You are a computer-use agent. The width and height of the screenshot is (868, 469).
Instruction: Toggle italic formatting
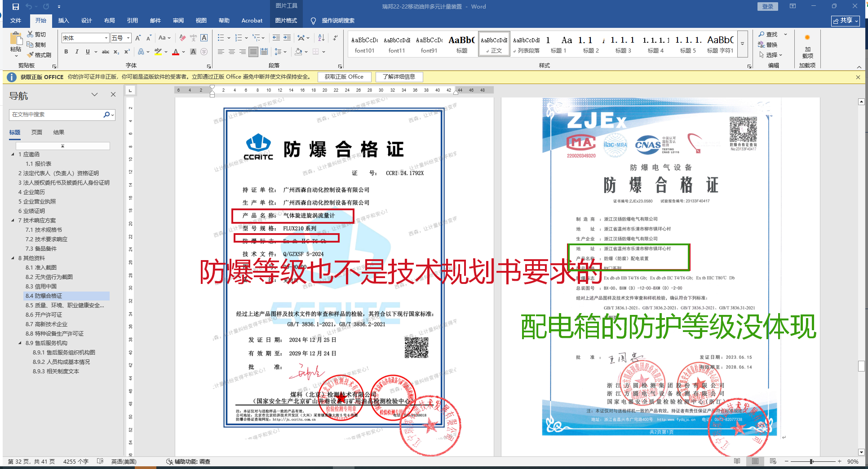click(77, 52)
